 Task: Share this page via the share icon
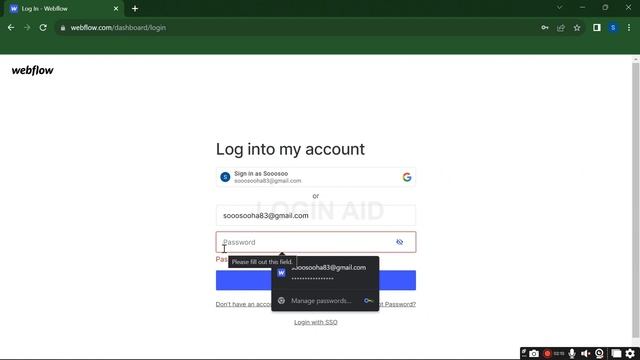[x=561, y=28]
